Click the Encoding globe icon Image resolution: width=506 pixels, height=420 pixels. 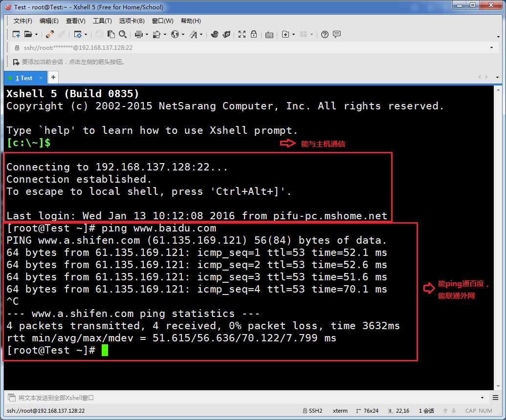coord(175,34)
